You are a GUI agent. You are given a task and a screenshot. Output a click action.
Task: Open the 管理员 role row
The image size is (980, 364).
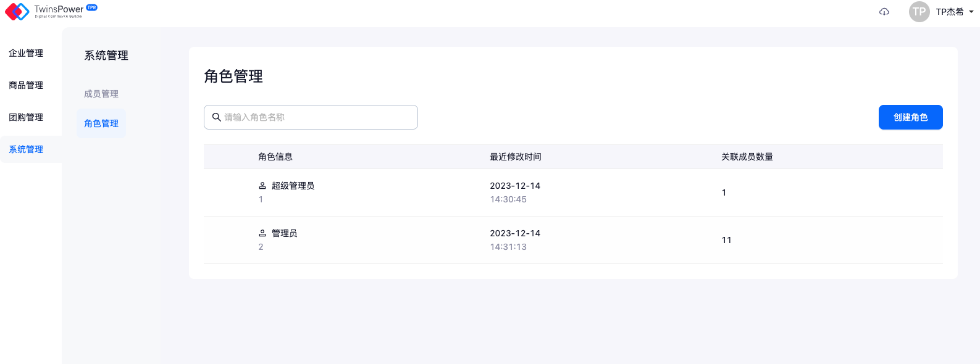coord(284,233)
